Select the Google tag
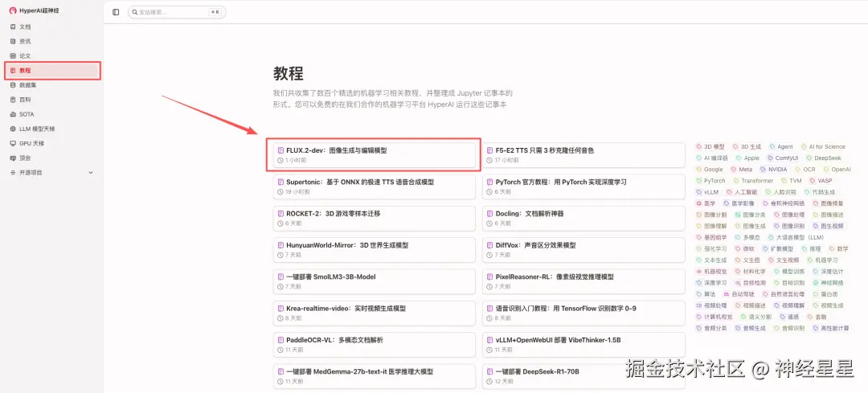 [710, 170]
